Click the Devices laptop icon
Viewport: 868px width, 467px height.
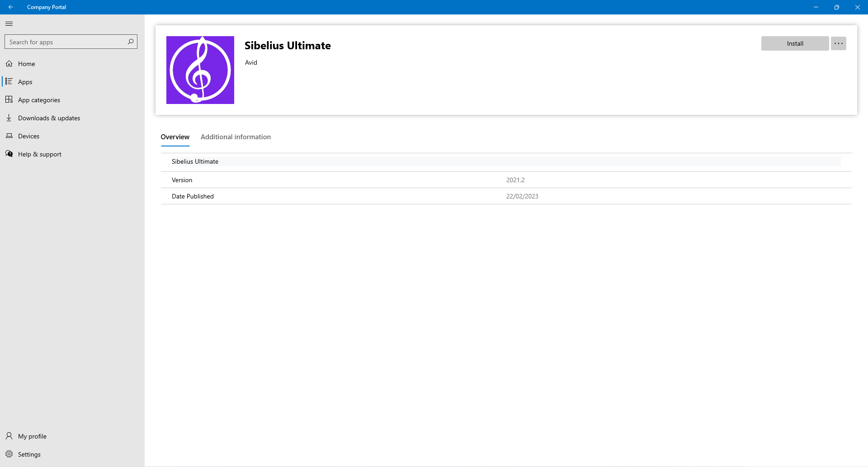tap(9, 136)
